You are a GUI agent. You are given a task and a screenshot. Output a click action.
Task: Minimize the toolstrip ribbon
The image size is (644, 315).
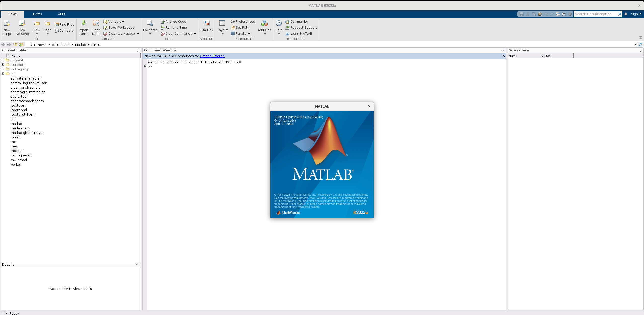pos(641,38)
